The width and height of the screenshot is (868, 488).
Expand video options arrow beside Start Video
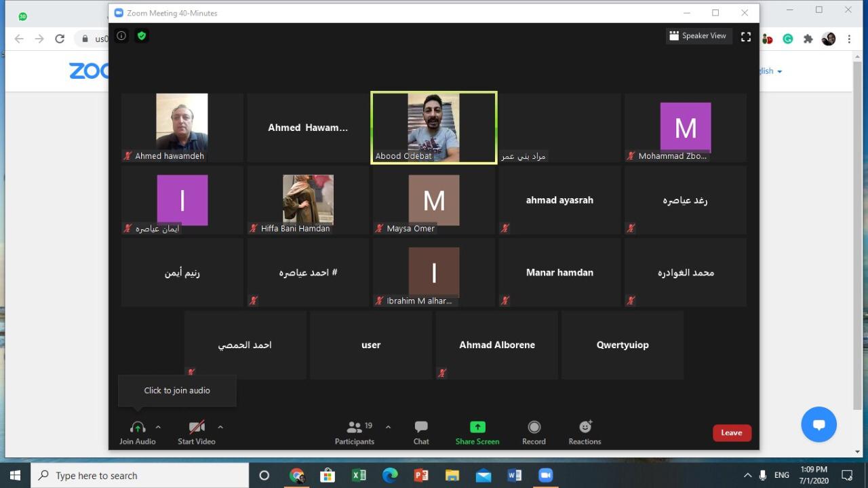click(220, 427)
